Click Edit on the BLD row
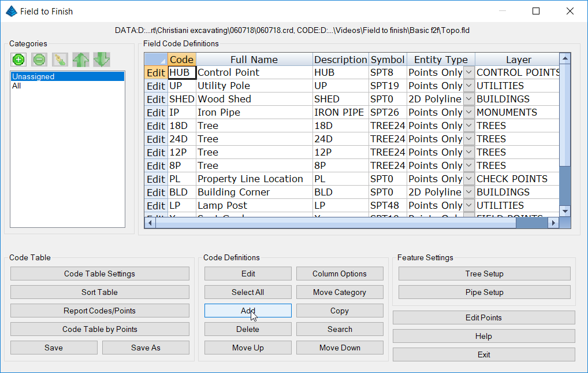 point(156,193)
